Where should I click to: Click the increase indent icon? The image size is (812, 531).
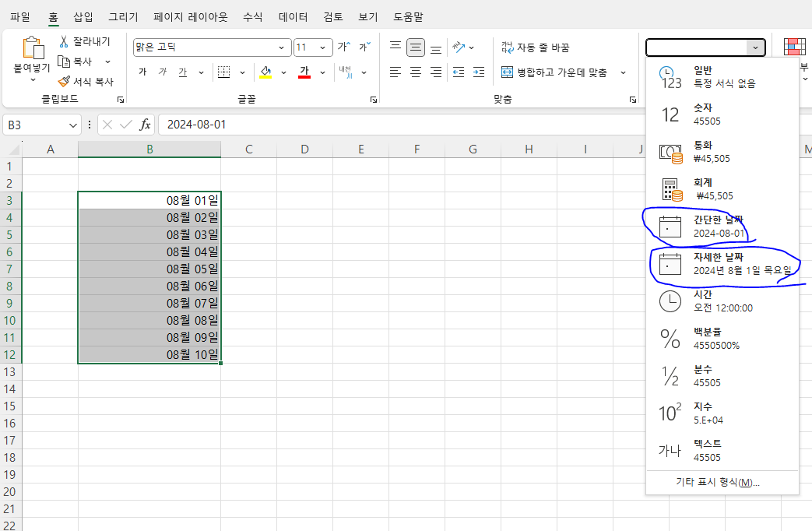point(479,72)
